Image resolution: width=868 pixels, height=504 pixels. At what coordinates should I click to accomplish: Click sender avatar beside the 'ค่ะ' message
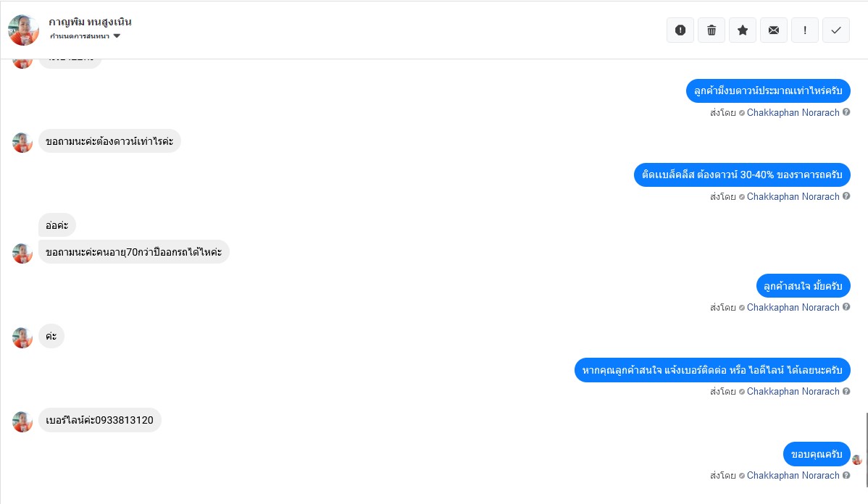tap(22, 337)
